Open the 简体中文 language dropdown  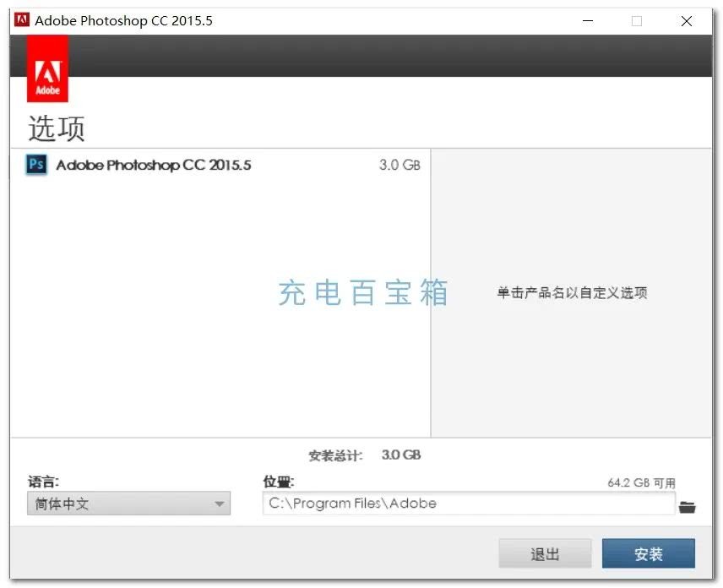[x=128, y=504]
